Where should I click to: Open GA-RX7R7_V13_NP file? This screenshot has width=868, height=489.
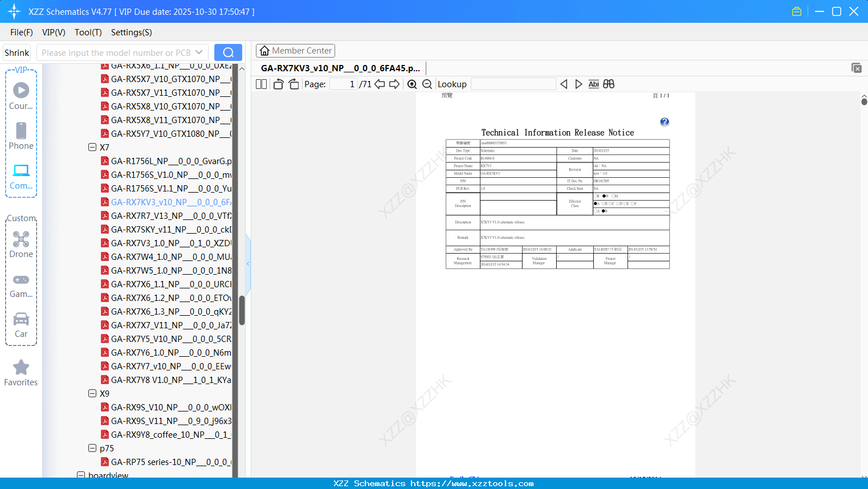coord(166,215)
